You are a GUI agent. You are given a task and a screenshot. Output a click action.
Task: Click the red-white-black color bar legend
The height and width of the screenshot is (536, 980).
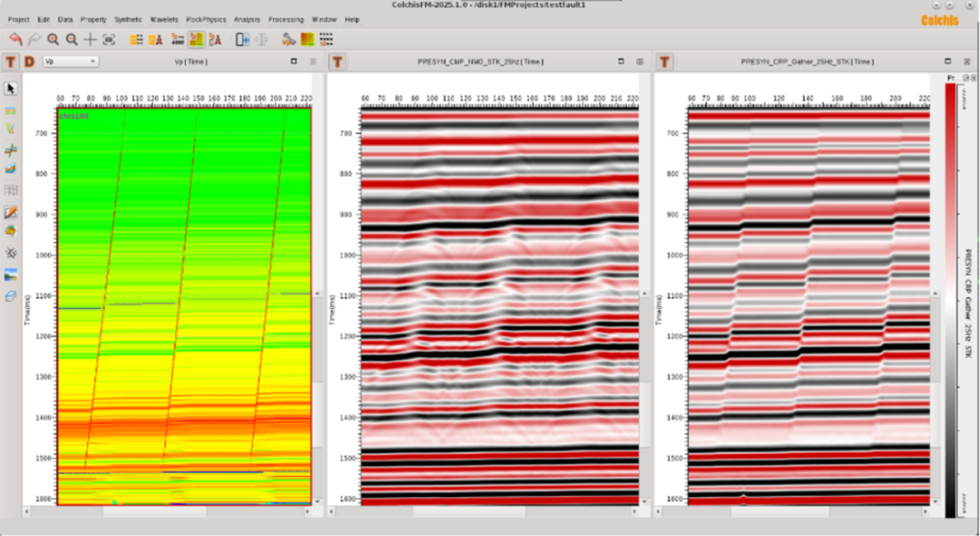[950, 299]
